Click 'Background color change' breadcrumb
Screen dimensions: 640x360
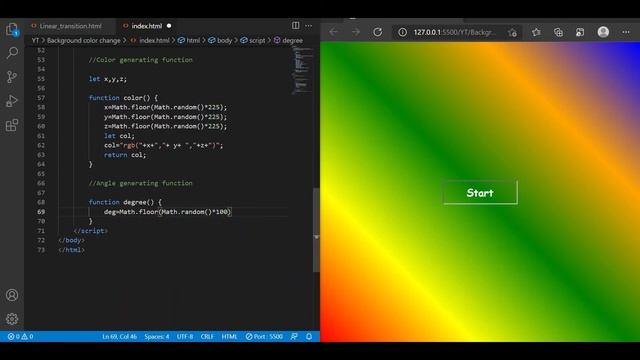pos(84,40)
